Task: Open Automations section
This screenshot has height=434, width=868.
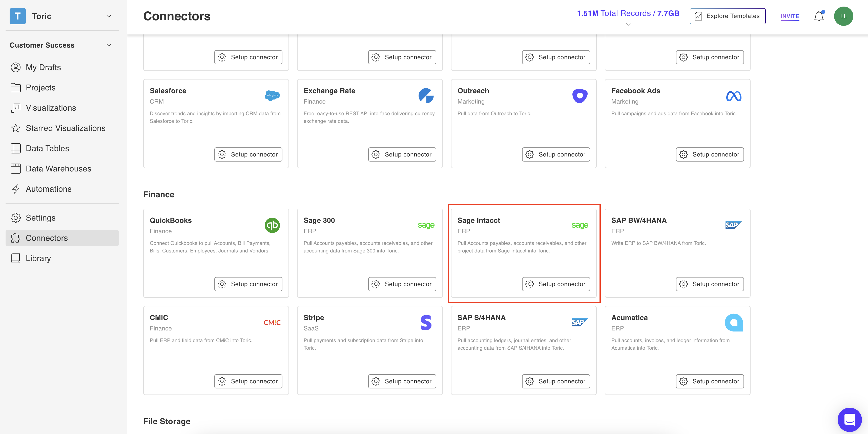Action: click(x=62, y=189)
